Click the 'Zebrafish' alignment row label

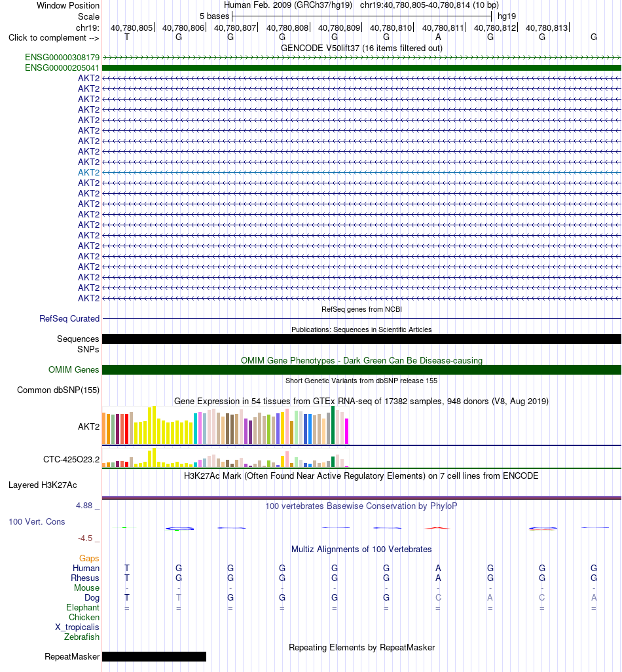pos(82,637)
